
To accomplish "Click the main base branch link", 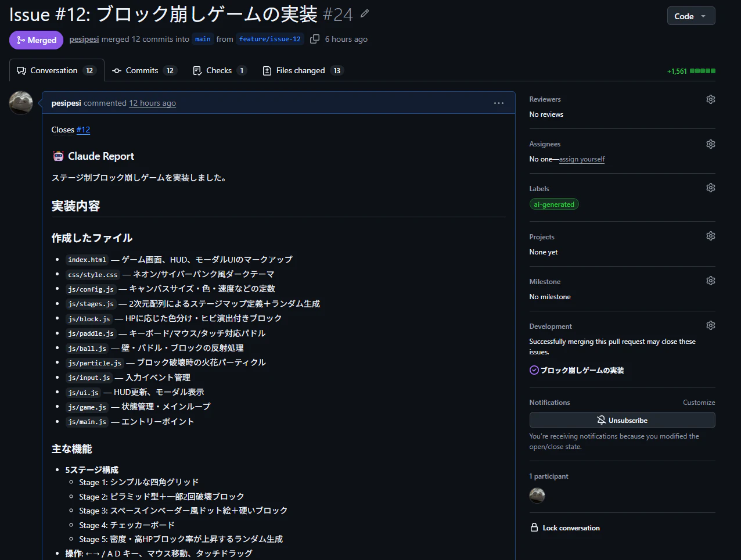I will click(203, 39).
